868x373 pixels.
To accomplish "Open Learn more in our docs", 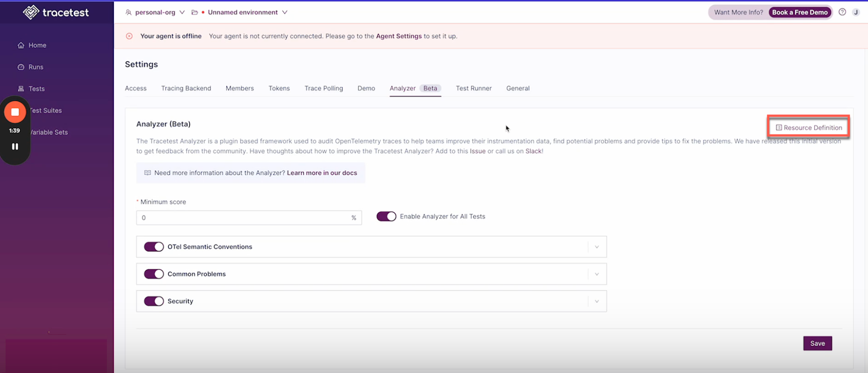I will point(322,173).
